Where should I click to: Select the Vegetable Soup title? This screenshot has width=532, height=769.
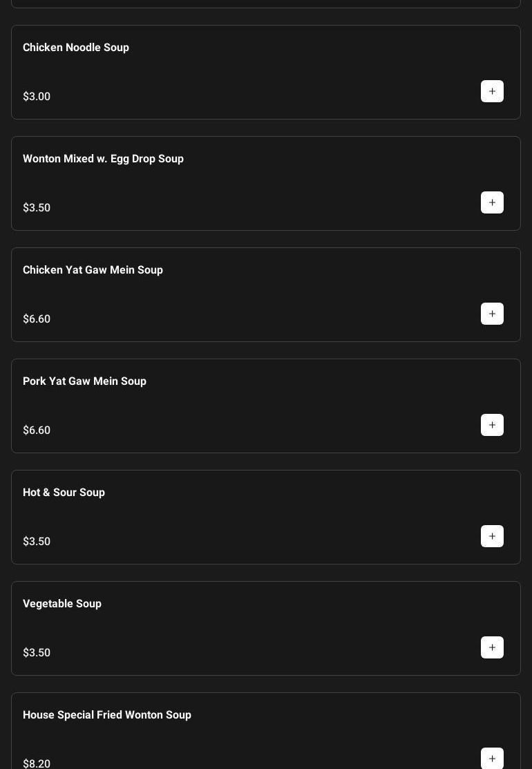62,604
